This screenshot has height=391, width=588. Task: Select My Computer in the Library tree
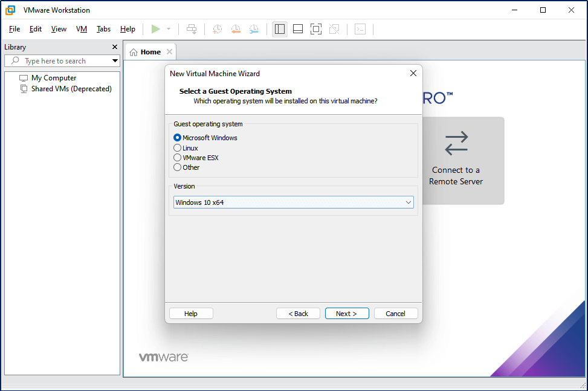pyautogui.click(x=54, y=78)
